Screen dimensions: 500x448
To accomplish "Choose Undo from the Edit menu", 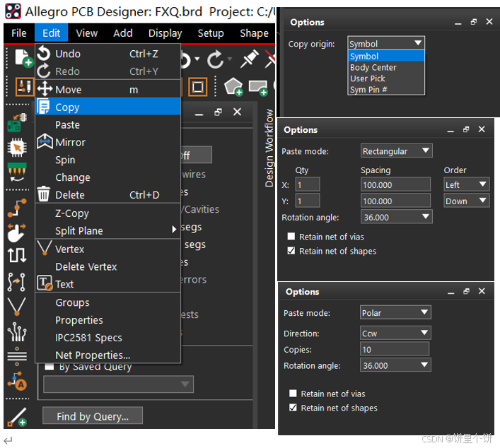I will [x=107, y=54].
